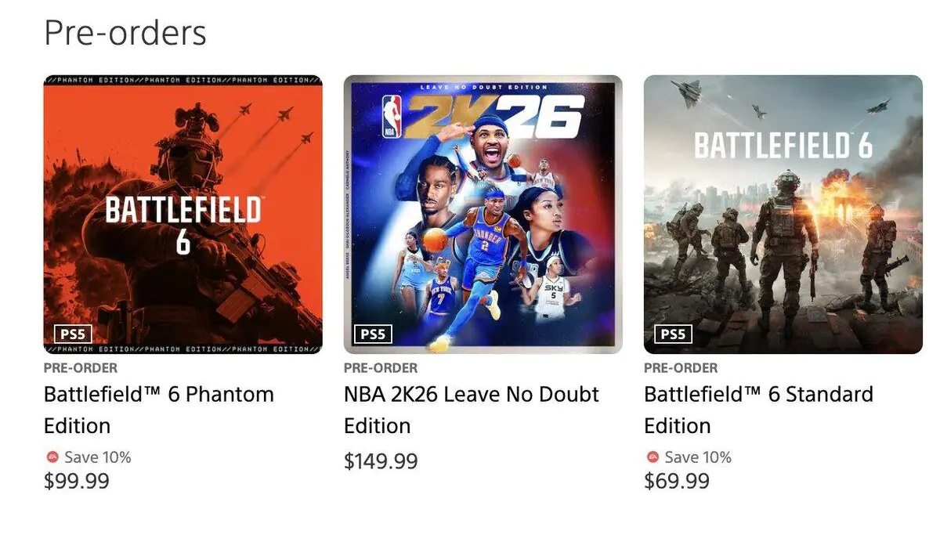Screen dimensions: 940x560
Task: Click the PRE-ORDER label above NBA 2K26
Action: pyautogui.click(x=381, y=368)
